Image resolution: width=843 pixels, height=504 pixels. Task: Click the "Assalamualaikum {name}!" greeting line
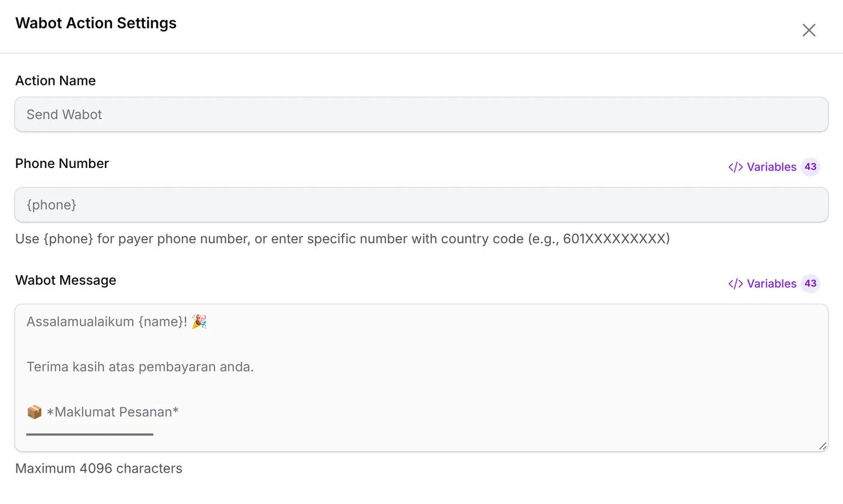tap(107, 322)
